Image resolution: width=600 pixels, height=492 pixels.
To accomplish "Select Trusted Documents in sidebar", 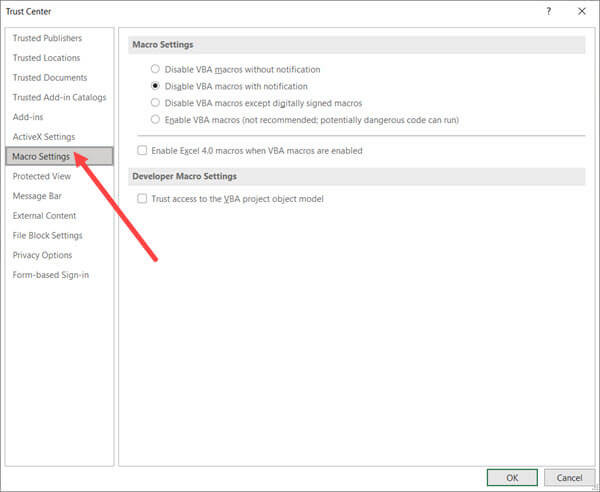I will pyautogui.click(x=49, y=78).
